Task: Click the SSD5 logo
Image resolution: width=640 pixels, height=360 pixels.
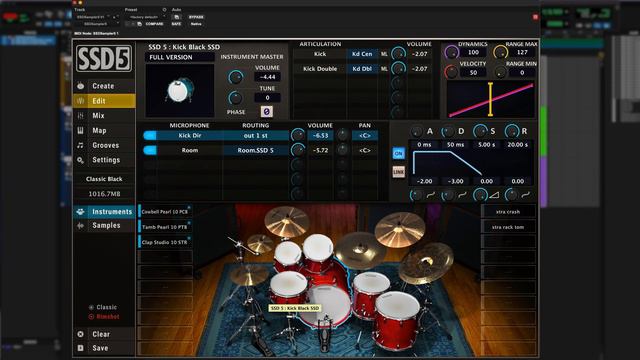Action: [x=104, y=58]
